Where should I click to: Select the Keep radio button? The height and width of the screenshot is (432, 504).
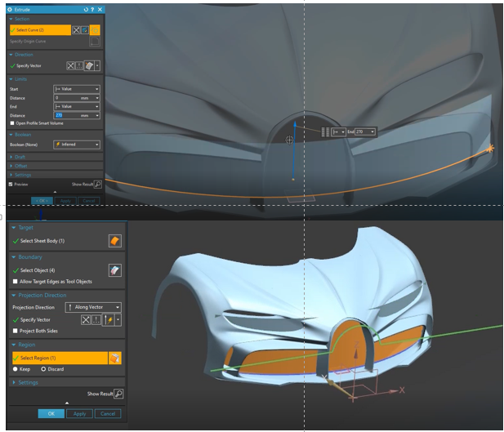click(15, 369)
